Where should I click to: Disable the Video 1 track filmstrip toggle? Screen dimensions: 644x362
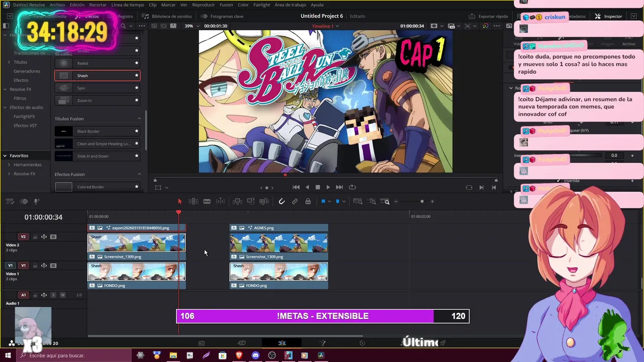[x=53, y=265]
